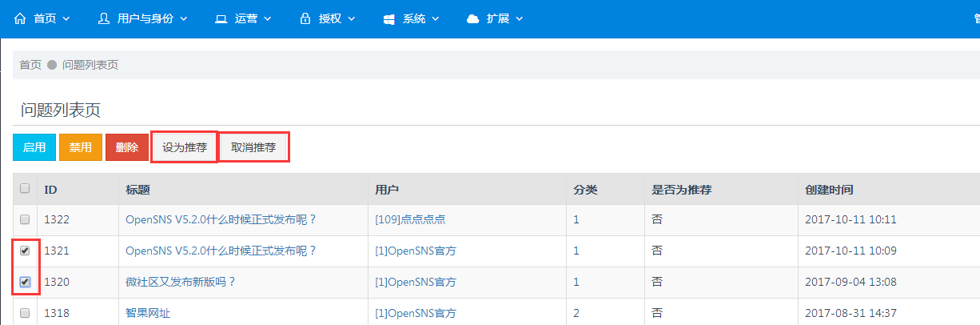Click ID cell 1320
980x325 pixels.
(x=56, y=282)
